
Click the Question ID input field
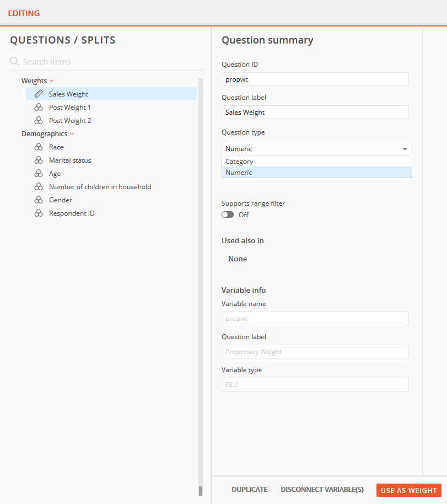[x=315, y=79]
